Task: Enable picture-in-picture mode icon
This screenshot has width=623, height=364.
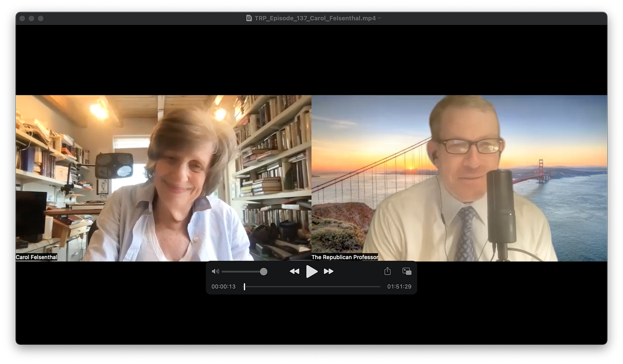Action: (x=407, y=271)
